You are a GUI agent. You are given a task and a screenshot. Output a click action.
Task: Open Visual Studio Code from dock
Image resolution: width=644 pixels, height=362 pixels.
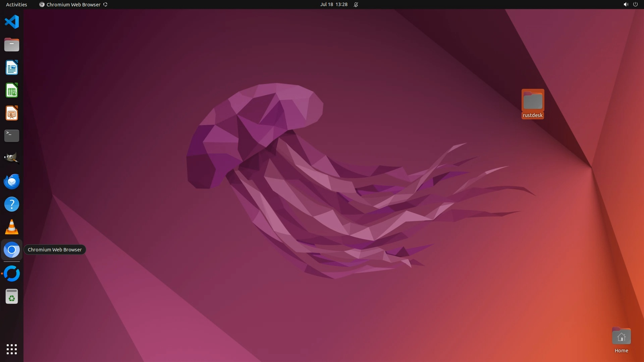click(12, 22)
